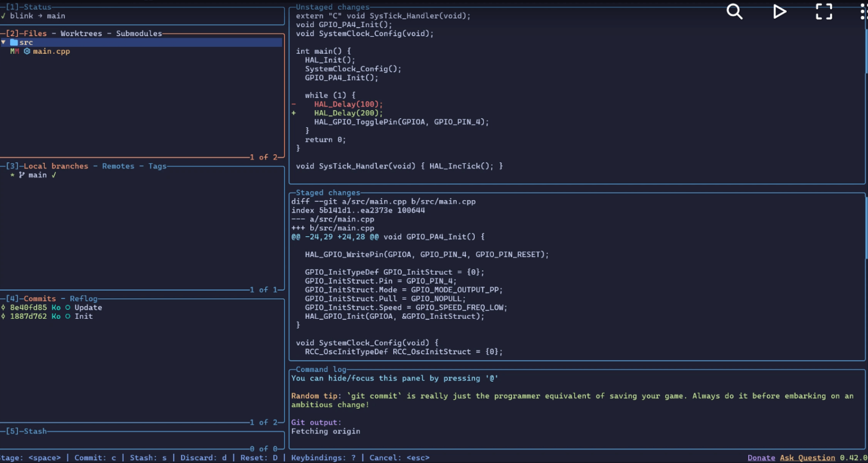Open the Donate link
The height and width of the screenshot is (463, 868).
760,457
